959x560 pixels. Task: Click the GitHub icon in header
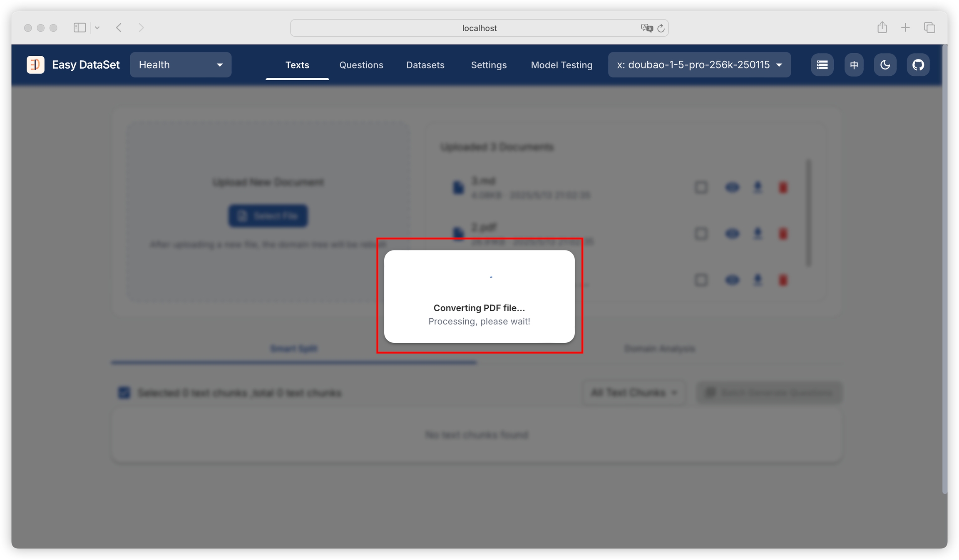click(918, 65)
